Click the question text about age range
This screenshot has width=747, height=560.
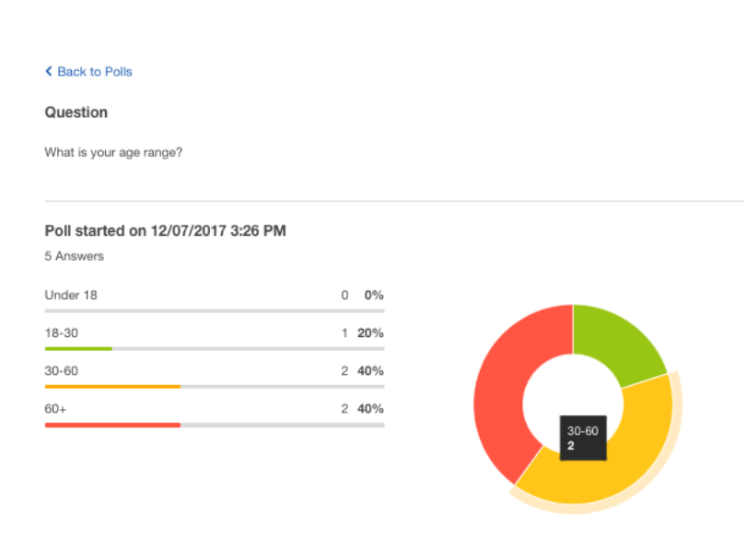tap(113, 152)
